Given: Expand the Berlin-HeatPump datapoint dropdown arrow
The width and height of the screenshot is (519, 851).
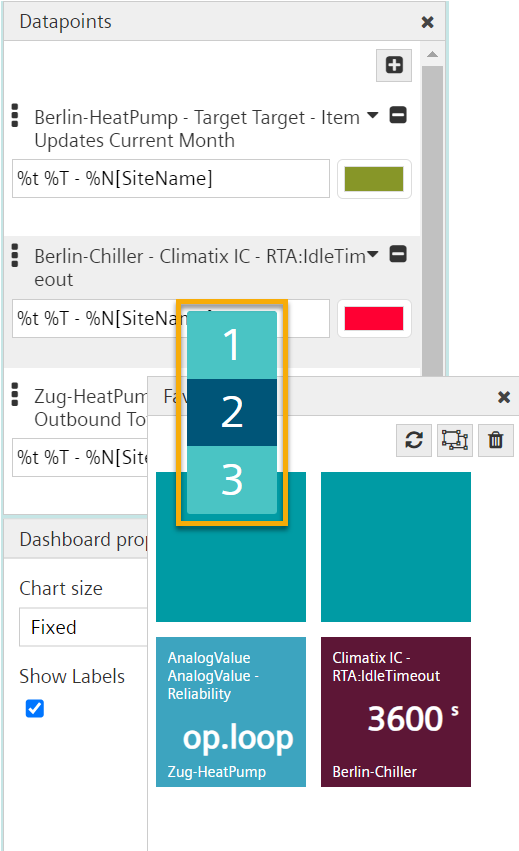Looking at the screenshot, I should (x=372, y=115).
